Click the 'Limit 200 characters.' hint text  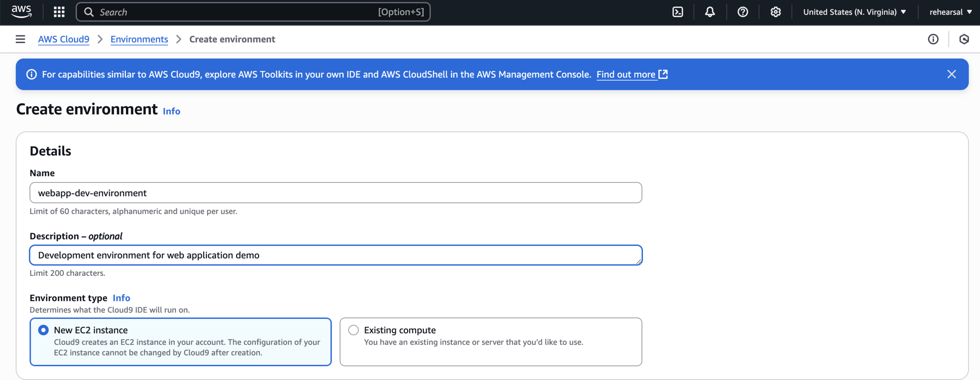coord(67,273)
